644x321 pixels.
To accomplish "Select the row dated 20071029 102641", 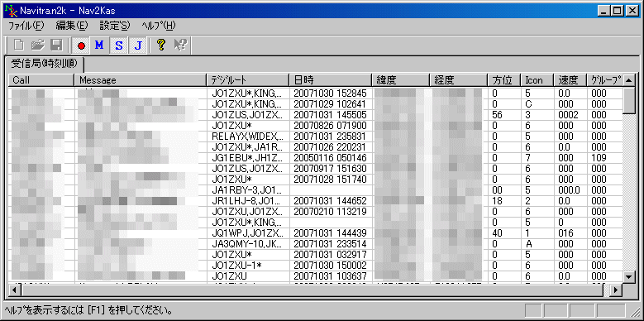I will tap(316, 104).
